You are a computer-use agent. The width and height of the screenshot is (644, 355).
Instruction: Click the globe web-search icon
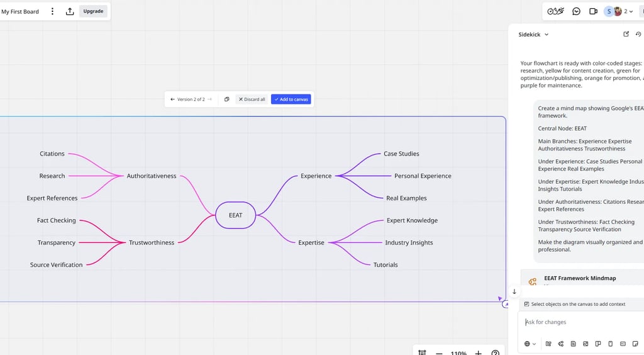click(x=527, y=344)
